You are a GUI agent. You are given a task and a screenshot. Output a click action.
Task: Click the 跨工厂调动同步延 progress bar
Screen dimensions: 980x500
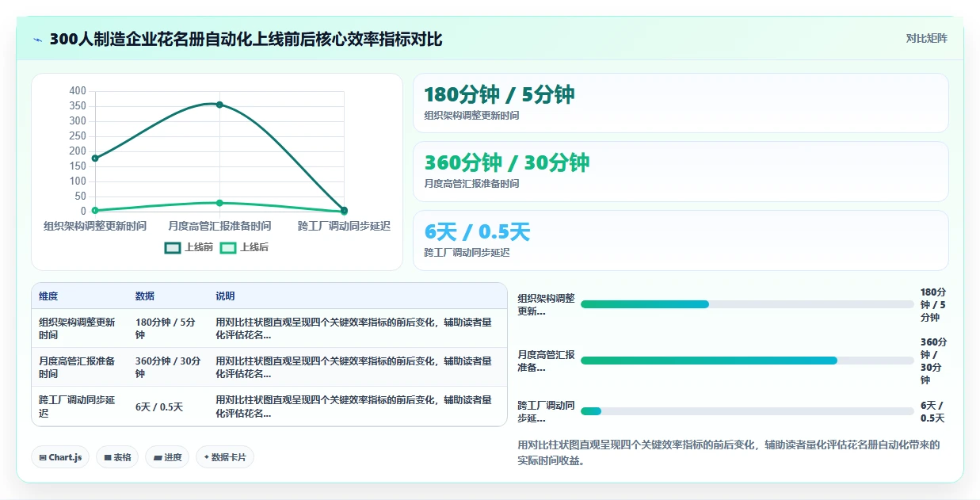[747, 411]
